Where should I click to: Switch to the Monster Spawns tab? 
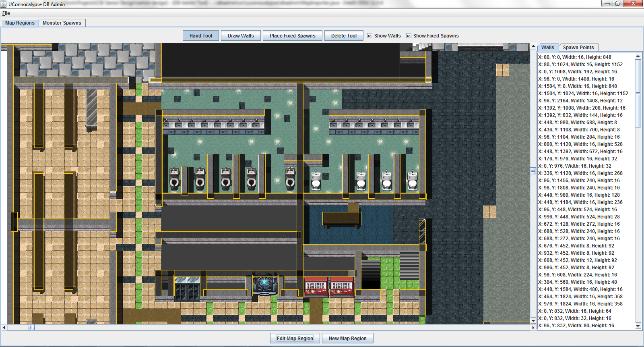tap(62, 23)
